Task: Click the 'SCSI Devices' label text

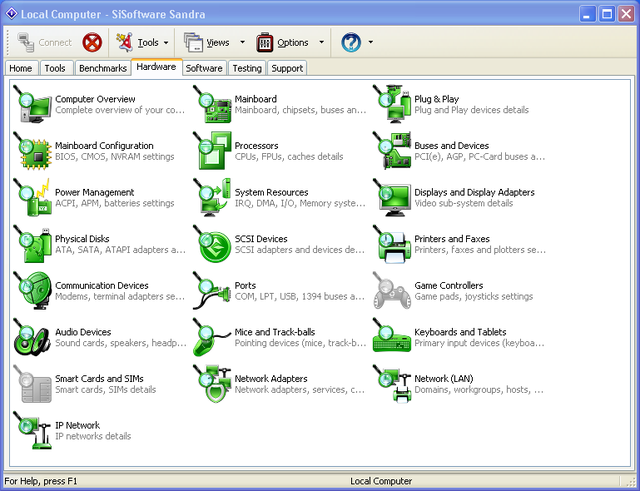Action: pyautogui.click(x=261, y=239)
